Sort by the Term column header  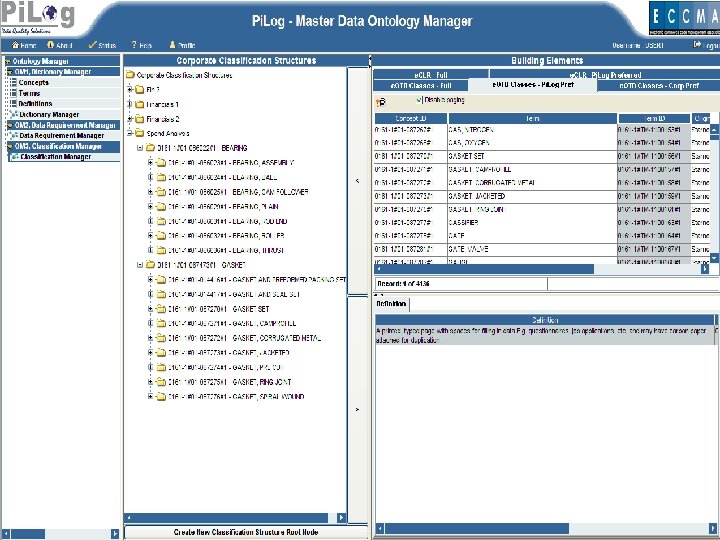click(533, 118)
